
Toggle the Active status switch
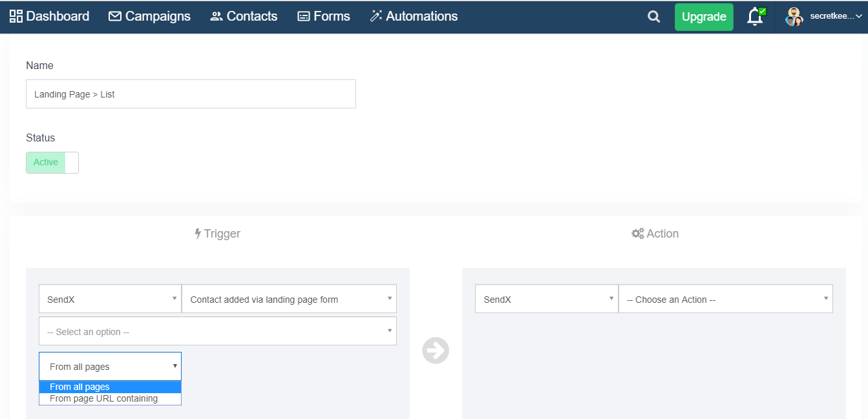pos(52,163)
